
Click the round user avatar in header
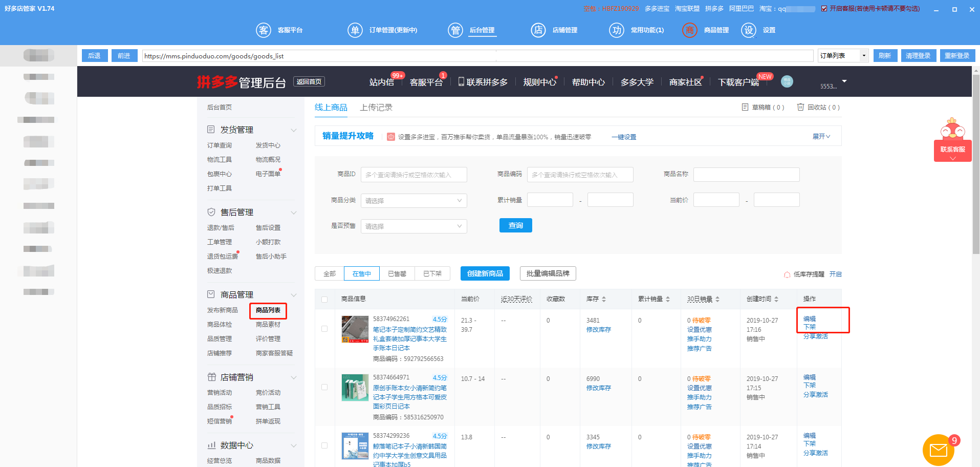(x=787, y=81)
